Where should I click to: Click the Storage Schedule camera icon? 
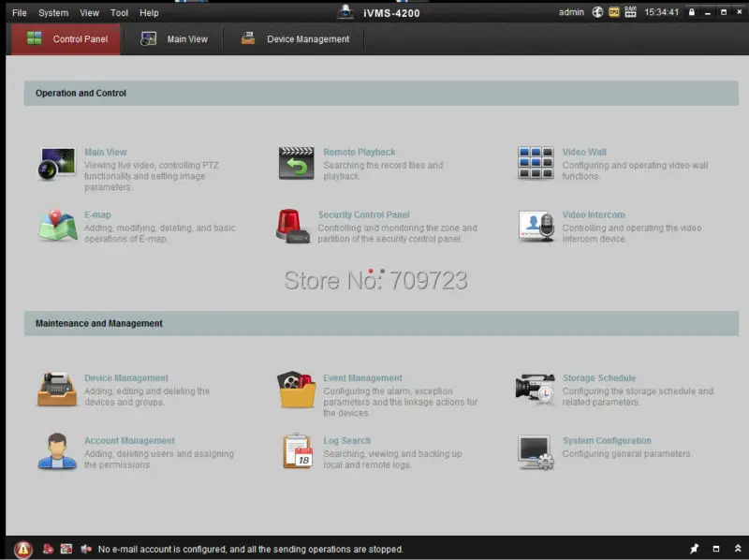point(536,390)
